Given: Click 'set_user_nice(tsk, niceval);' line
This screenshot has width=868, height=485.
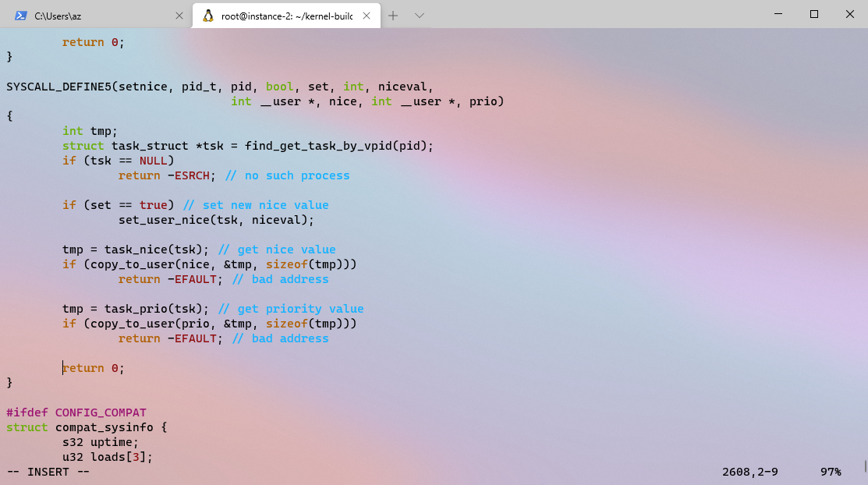Looking at the screenshot, I should 216,221.
